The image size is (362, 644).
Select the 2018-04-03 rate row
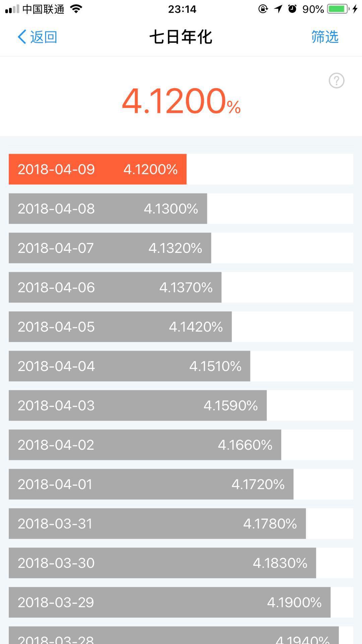[x=137, y=406]
